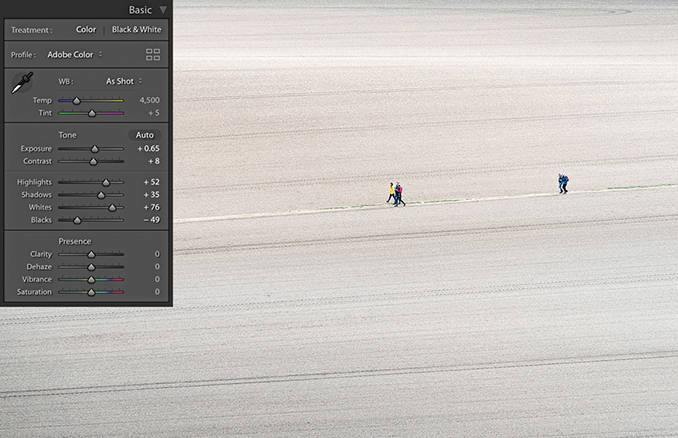Click the Vibrance slider handle
Screen dimensions: 678x438
[x=91, y=279]
